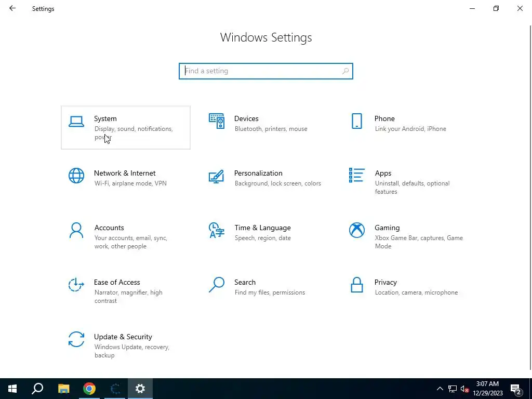The image size is (532, 399).
Task: Open the System settings heading
Action: pyautogui.click(x=105, y=118)
